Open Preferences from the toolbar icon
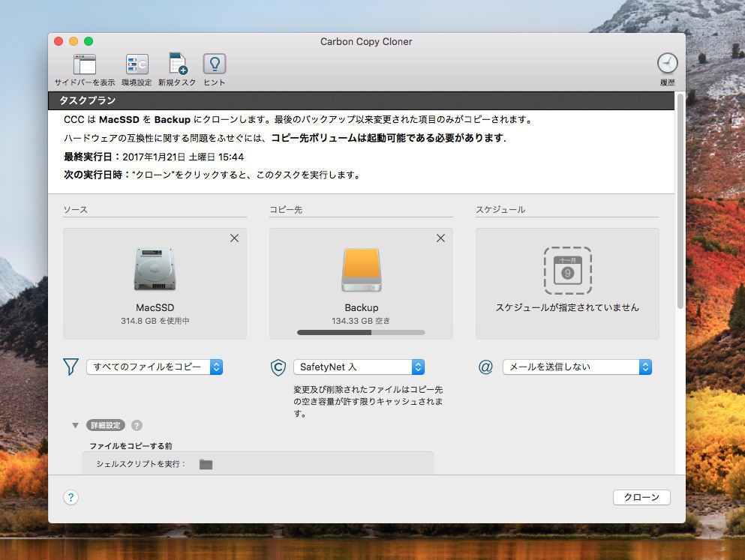 pos(137,64)
